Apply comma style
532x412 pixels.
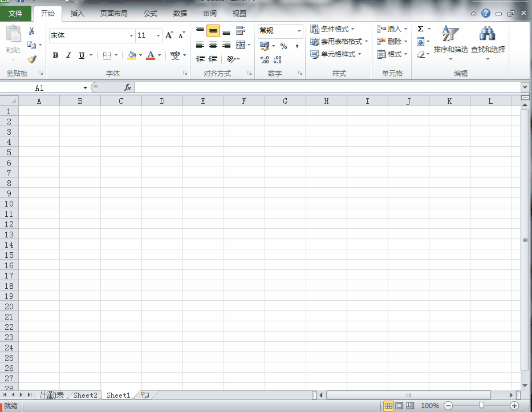[x=297, y=46]
